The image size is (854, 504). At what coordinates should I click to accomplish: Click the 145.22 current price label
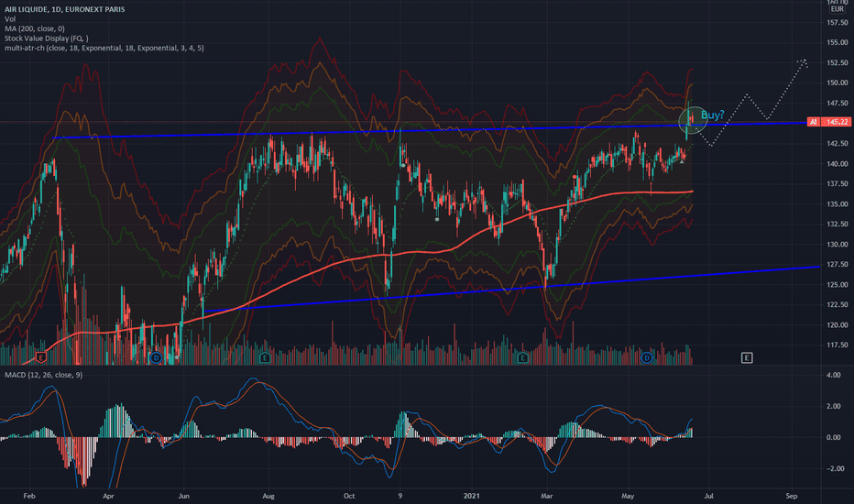pyautogui.click(x=837, y=122)
